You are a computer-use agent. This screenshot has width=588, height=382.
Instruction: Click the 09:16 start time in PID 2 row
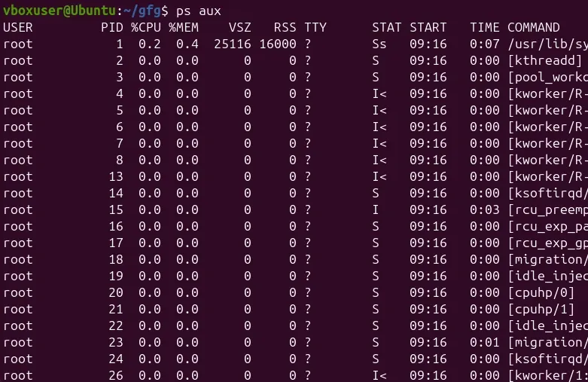428,60
